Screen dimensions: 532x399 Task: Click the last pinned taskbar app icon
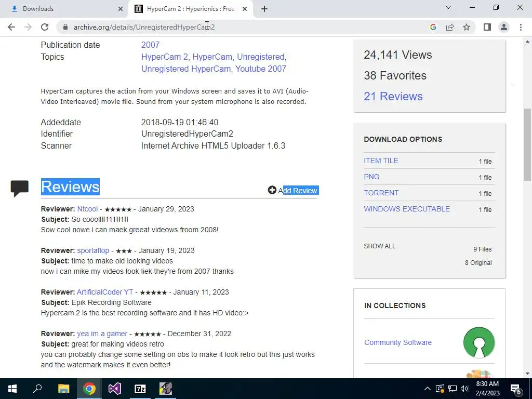166,389
